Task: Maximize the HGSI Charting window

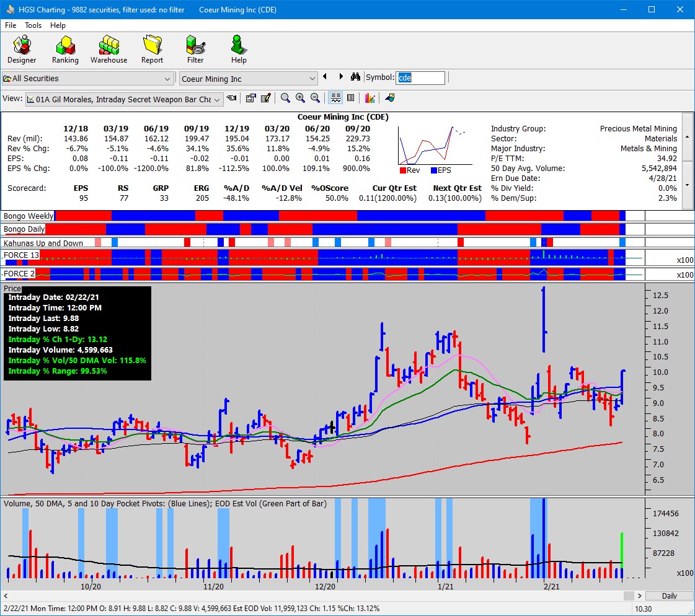Action: tap(652, 9)
